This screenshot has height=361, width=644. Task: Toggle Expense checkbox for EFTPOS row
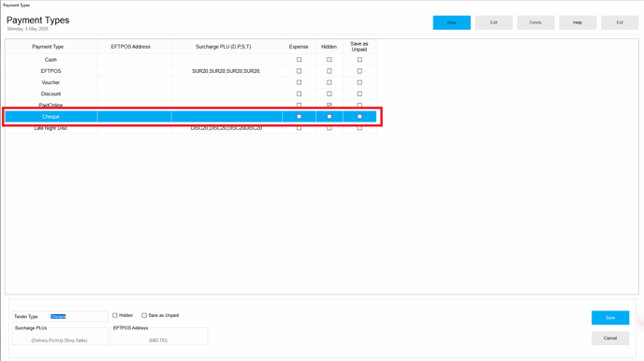click(299, 71)
